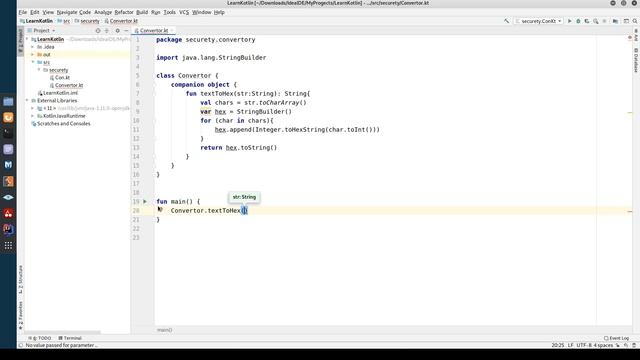Toggle the Structure tool window side tab
640x360 pixels.
click(x=20, y=280)
